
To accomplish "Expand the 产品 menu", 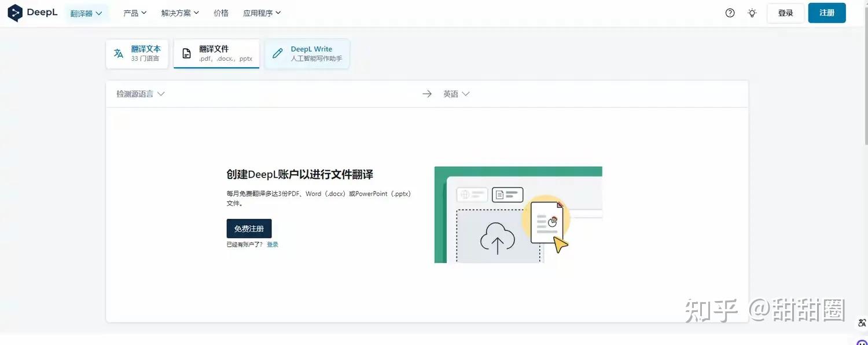I will 135,13.
